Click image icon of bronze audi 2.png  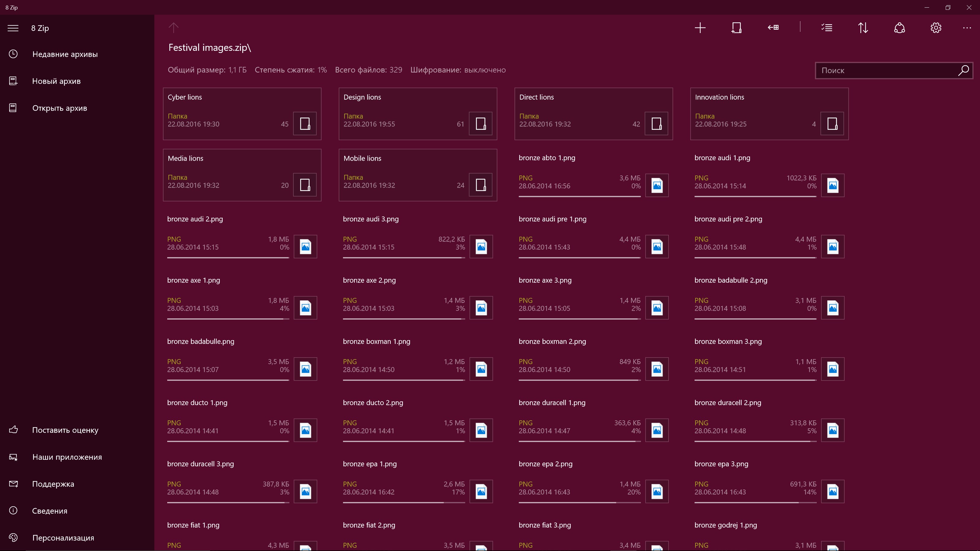(x=306, y=246)
